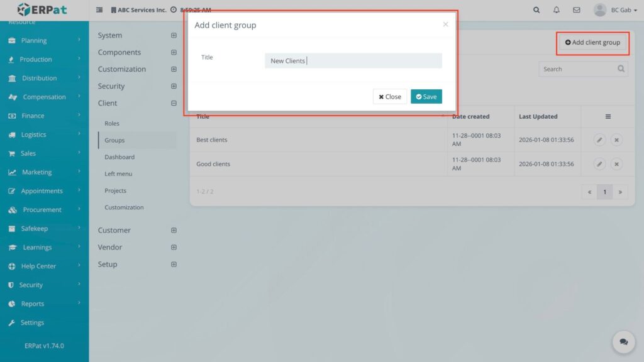Open Projects under Client
The image size is (644, 362).
pos(116,191)
